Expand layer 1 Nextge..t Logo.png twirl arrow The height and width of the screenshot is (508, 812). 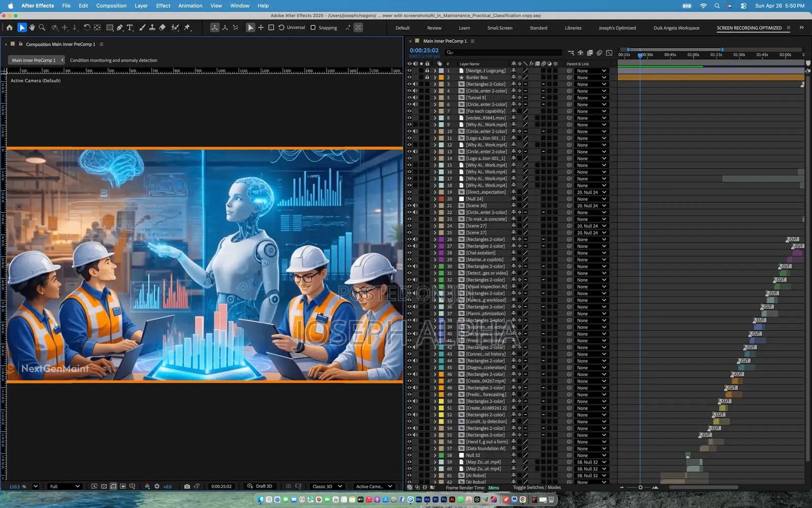435,71
